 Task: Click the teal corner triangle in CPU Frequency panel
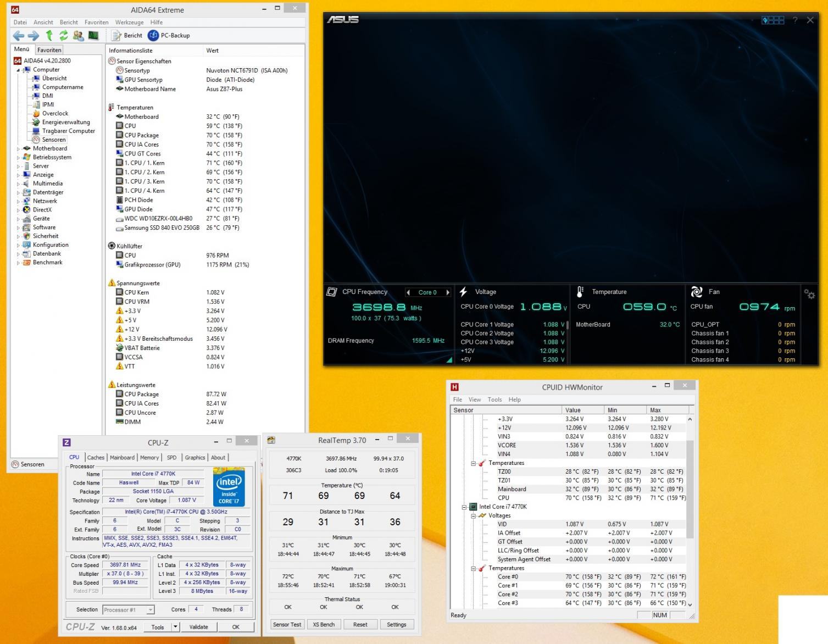[449, 360]
